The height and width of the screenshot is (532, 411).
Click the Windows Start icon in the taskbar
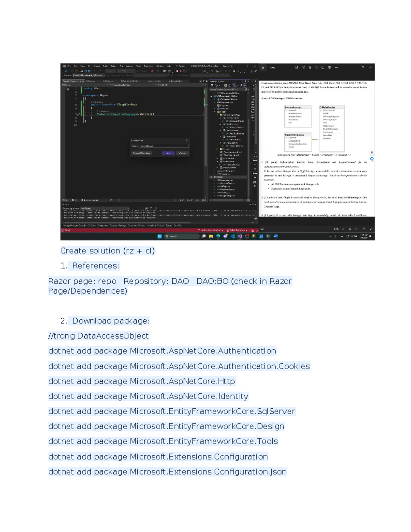pos(159,236)
